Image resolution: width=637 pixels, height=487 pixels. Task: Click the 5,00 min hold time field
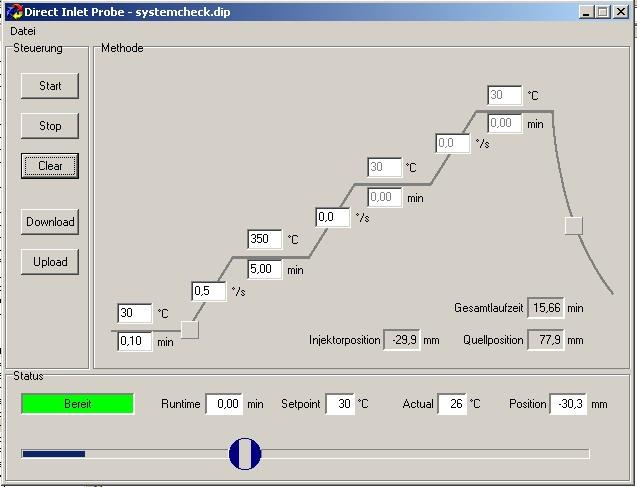265,269
